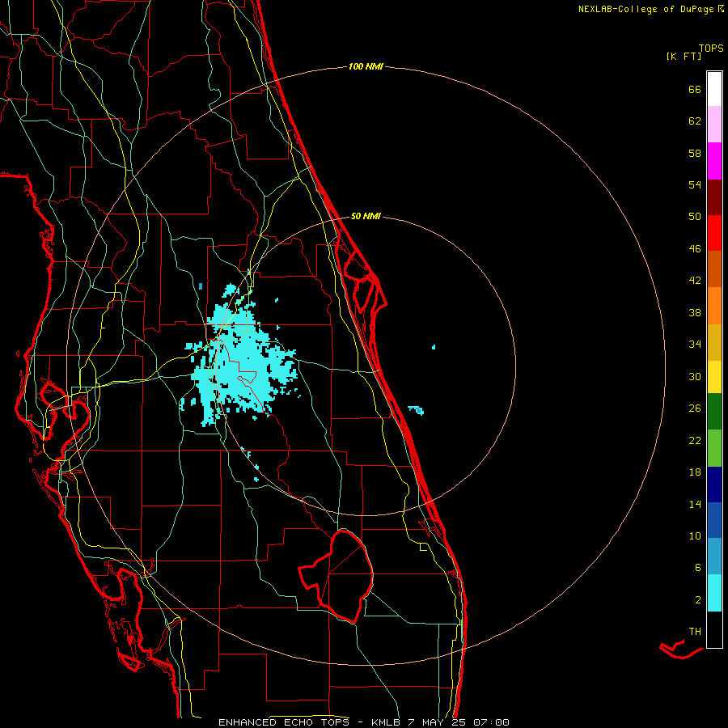This screenshot has height=728, width=728.
Task: Select the '26' legend label
Action: (695, 408)
